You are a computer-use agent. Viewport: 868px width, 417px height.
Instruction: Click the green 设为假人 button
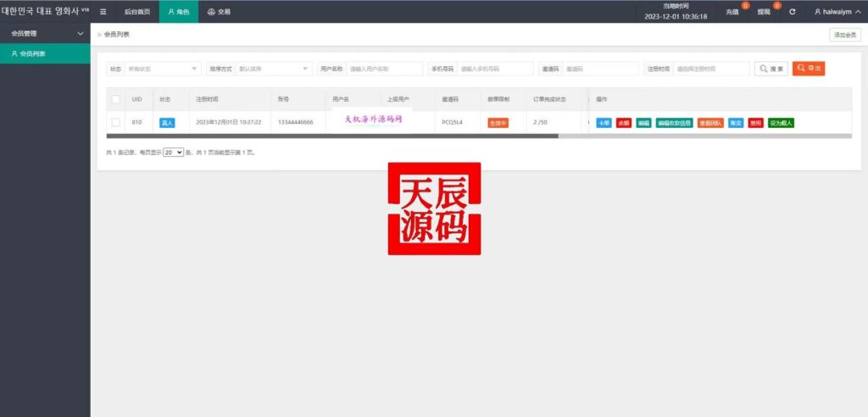pos(781,123)
